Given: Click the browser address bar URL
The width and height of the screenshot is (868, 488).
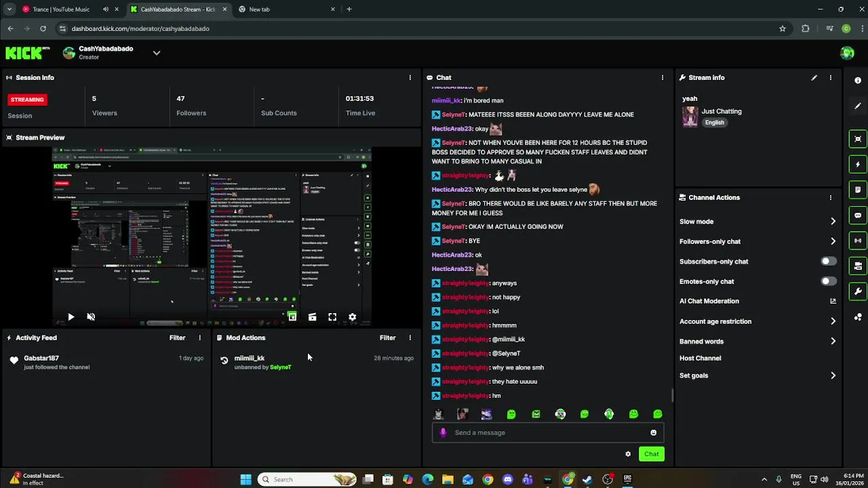Looking at the screenshot, I should [x=140, y=28].
